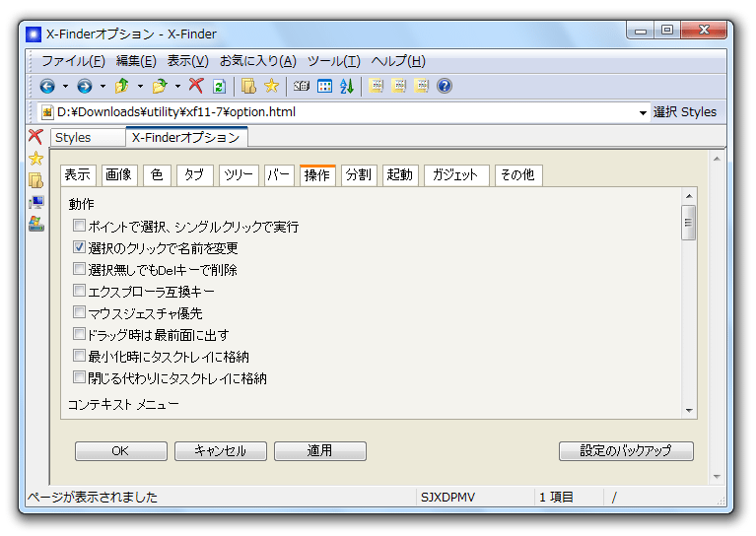Image resolution: width=756 pixels, height=536 pixels.
Task: Expand the address bar path dropdown
Action: 643,112
